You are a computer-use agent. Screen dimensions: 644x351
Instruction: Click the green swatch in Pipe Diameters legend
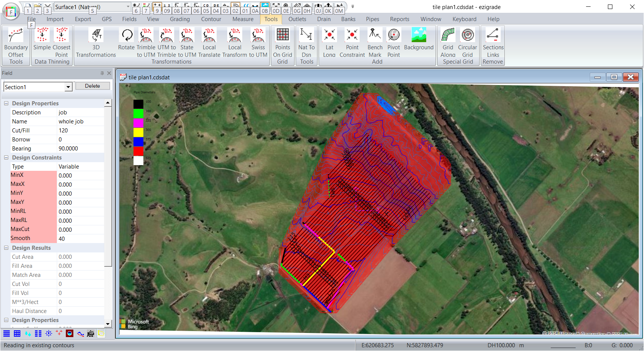pos(138,113)
